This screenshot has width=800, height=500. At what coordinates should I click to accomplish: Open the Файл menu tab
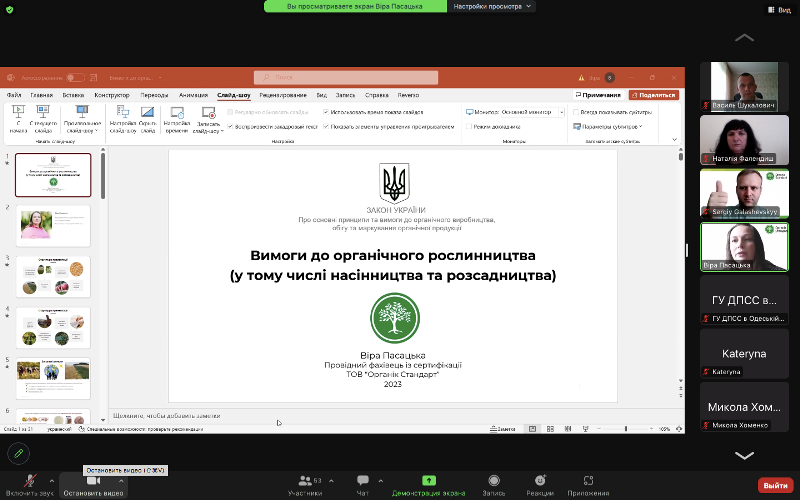14,95
